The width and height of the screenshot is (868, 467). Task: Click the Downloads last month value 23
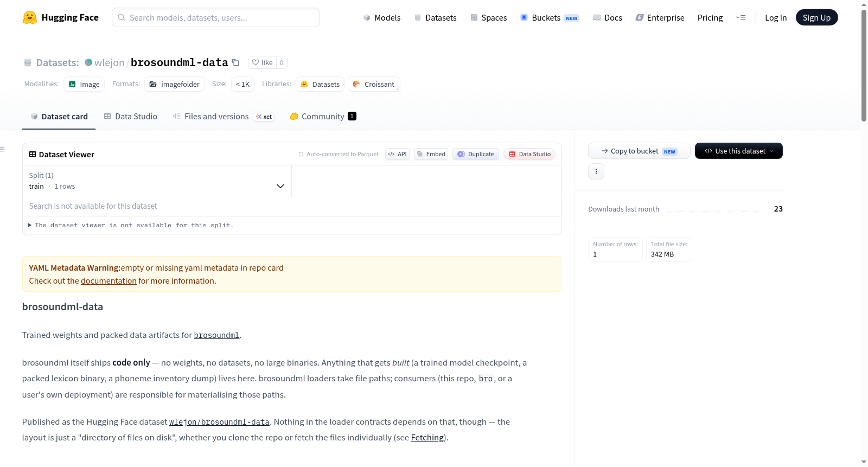[778, 209]
